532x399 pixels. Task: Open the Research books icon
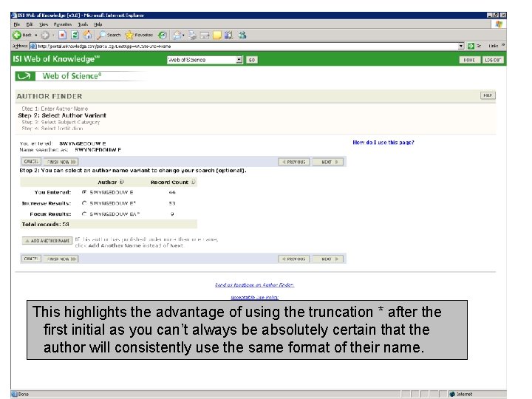tap(228, 35)
